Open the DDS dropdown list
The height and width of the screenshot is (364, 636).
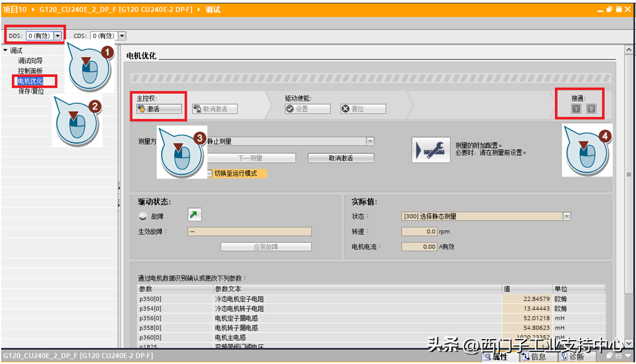[58, 36]
